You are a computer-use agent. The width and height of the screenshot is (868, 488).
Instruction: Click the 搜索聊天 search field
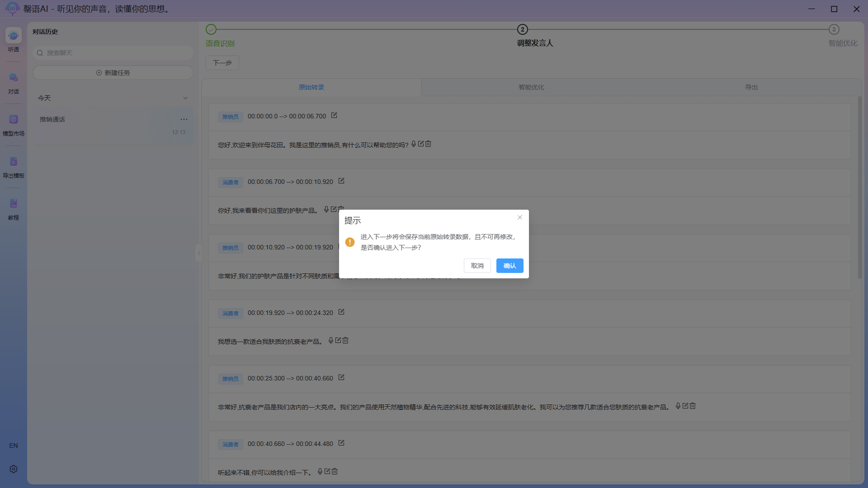[x=113, y=53]
